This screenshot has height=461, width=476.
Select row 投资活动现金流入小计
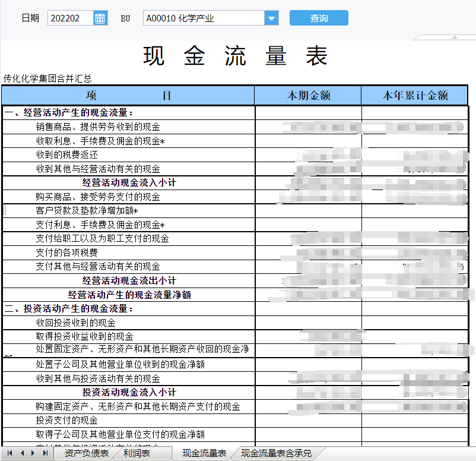[235, 392]
